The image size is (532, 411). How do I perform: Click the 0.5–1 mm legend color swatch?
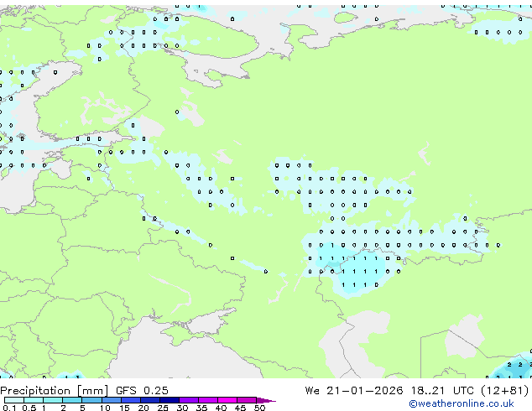[x=34, y=400]
